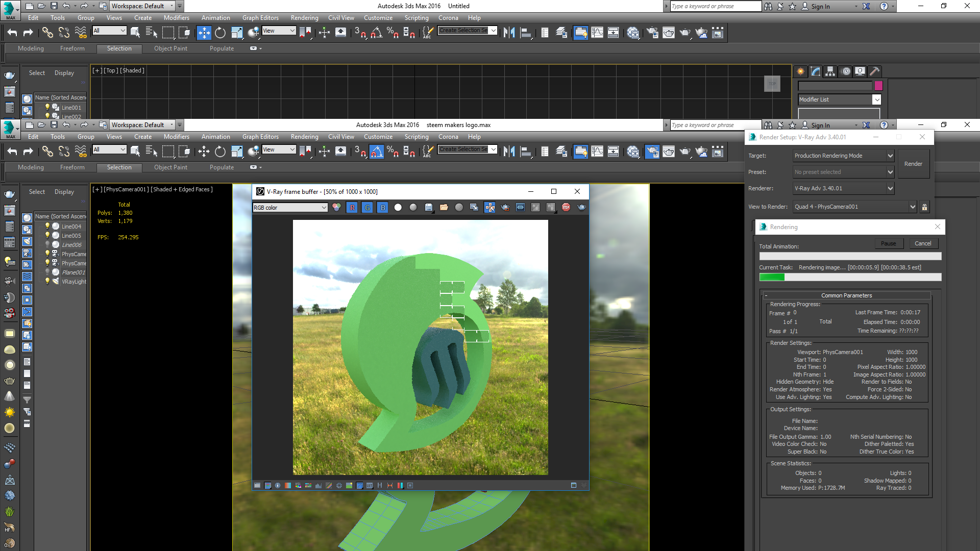Open the View to Render dropdown
This screenshot has height=551, width=980.
[x=855, y=207]
